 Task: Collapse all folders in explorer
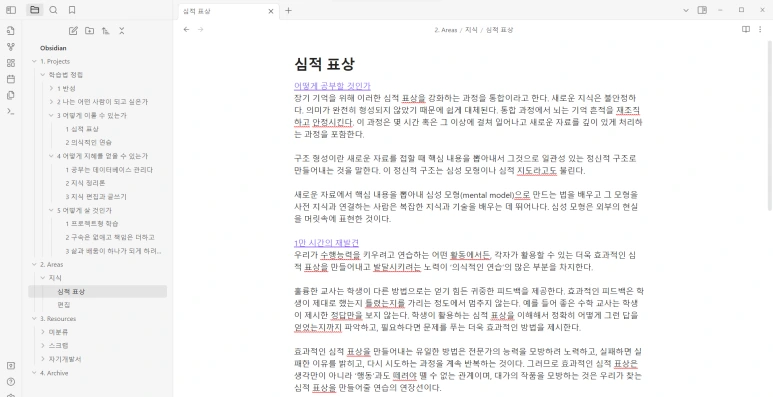[x=122, y=31]
